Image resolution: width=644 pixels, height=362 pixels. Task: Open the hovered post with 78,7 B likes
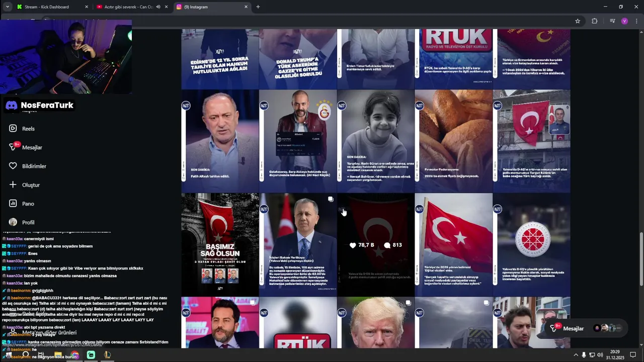(376, 245)
